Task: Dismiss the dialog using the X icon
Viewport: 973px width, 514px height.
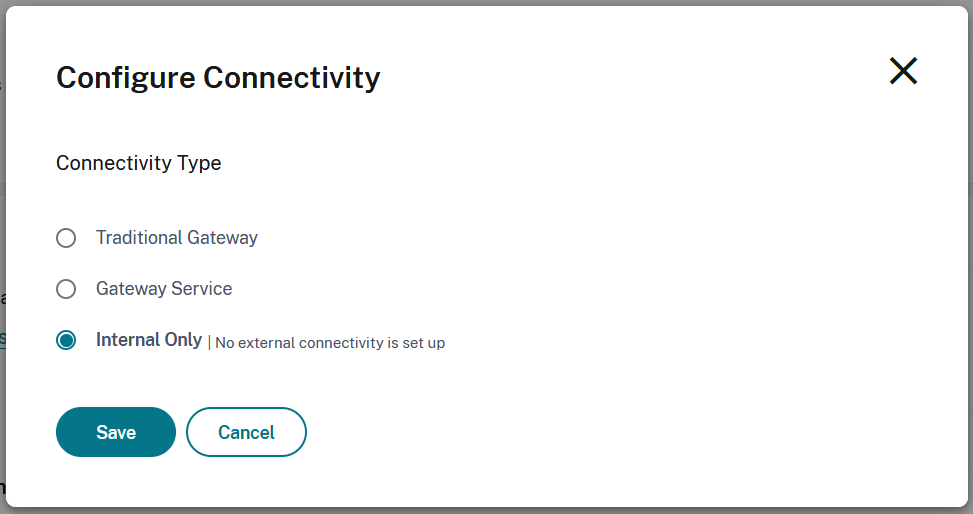Action: [x=903, y=71]
